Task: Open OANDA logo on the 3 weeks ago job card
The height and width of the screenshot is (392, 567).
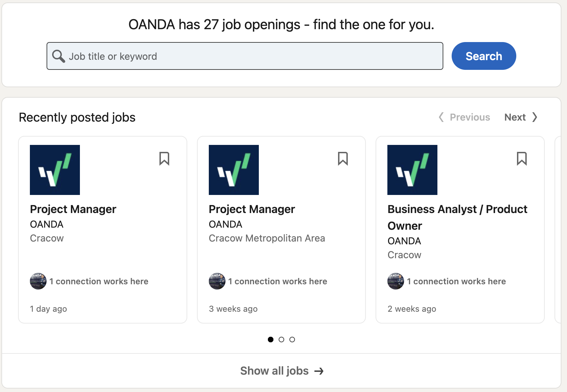Action: pyautogui.click(x=234, y=170)
